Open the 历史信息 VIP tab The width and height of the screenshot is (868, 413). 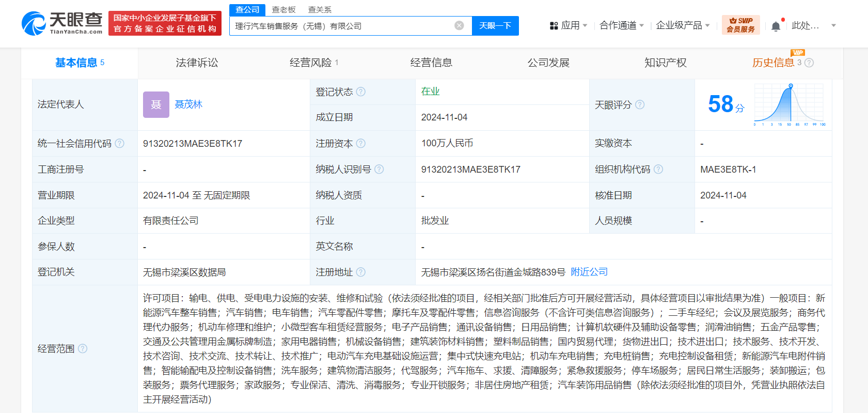point(774,63)
